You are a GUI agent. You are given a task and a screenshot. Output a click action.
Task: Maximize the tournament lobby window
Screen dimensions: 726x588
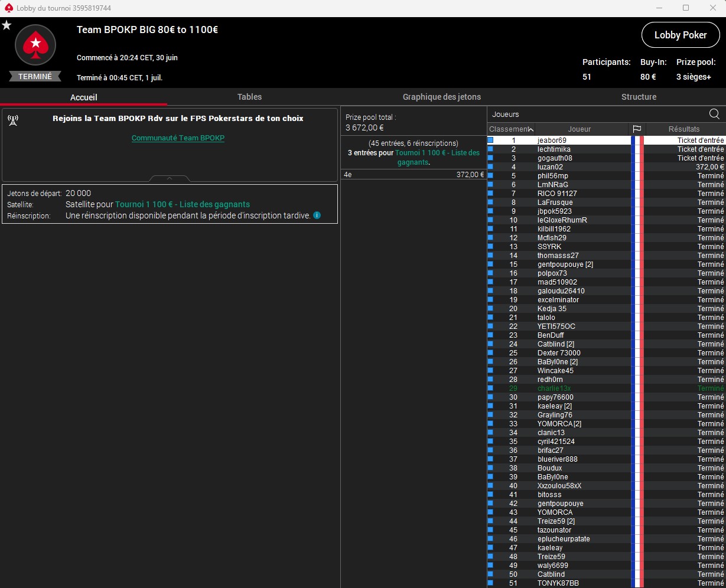tap(686, 8)
